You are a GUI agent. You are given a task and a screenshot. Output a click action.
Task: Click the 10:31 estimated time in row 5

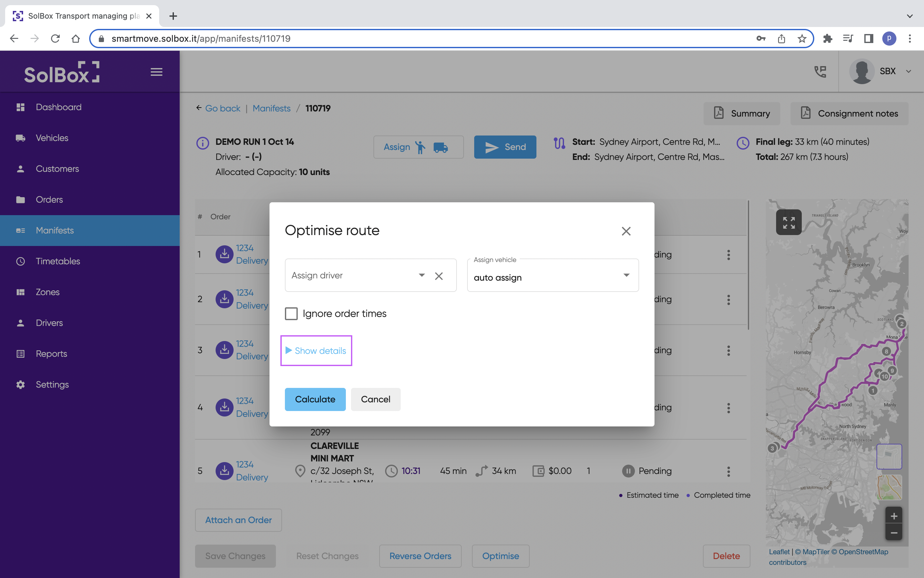pos(411,471)
